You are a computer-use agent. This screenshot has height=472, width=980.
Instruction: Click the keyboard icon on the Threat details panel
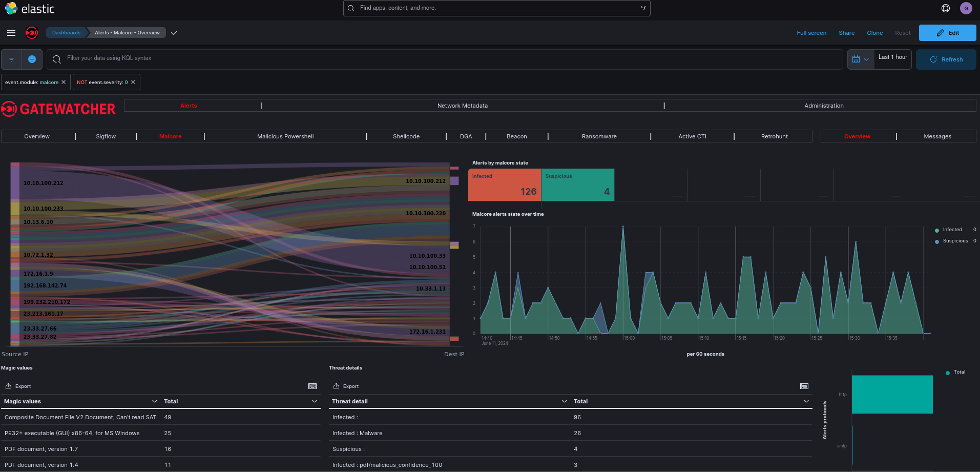(x=804, y=386)
